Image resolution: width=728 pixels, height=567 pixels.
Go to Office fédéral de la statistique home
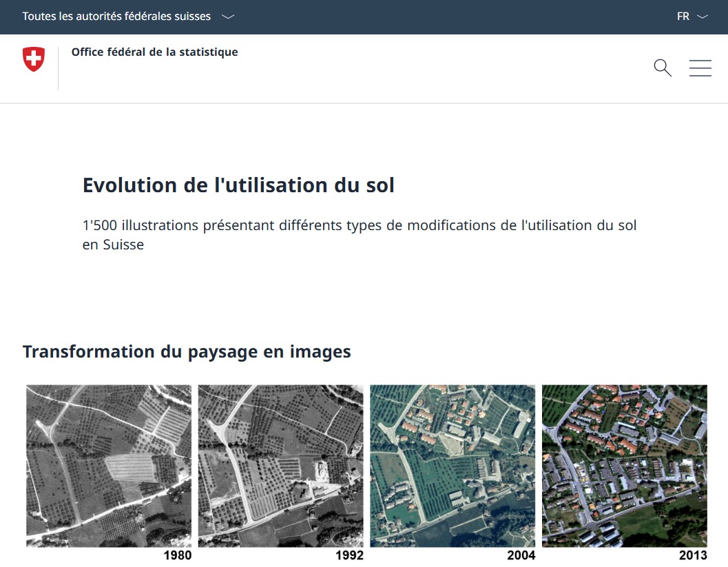154,52
